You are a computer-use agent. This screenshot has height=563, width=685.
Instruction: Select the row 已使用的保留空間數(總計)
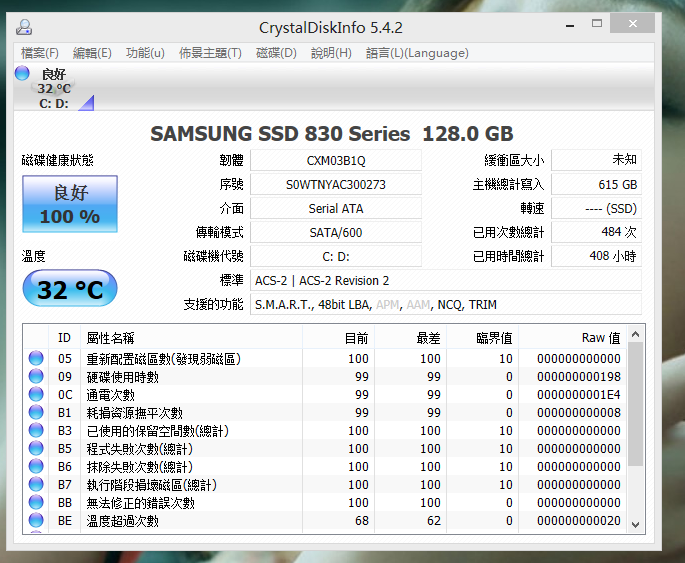(x=325, y=431)
